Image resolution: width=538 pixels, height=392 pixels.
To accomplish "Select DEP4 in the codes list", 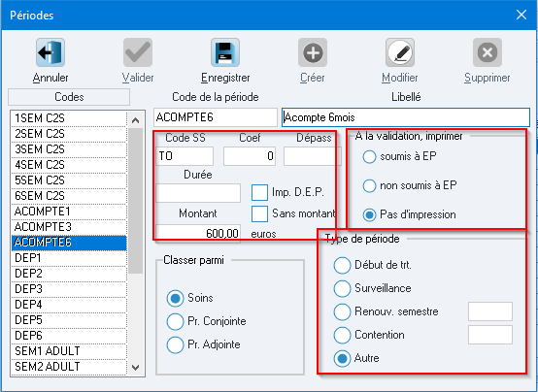I will pyautogui.click(x=69, y=305).
